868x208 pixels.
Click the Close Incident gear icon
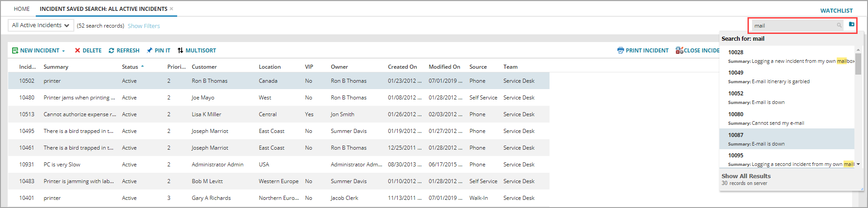coord(679,51)
